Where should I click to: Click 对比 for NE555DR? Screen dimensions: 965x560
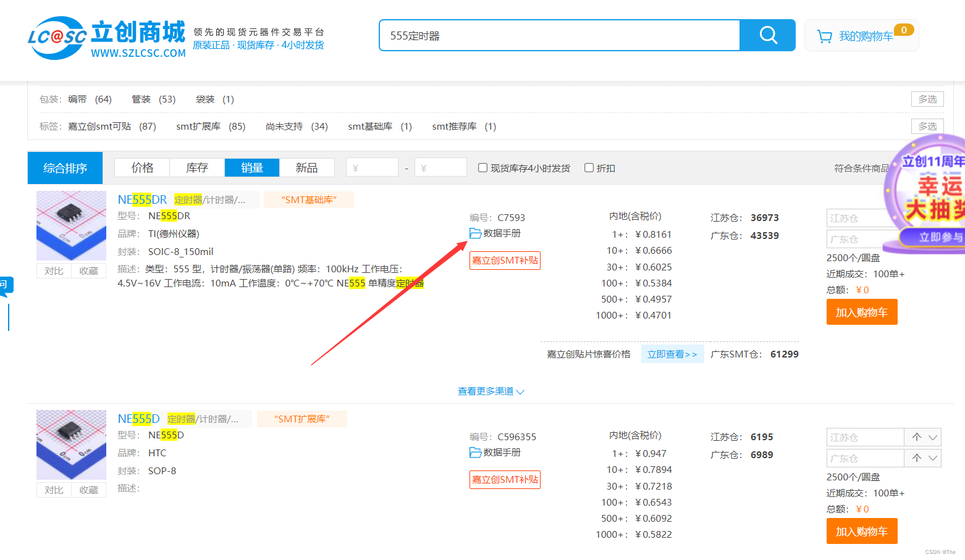54,270
